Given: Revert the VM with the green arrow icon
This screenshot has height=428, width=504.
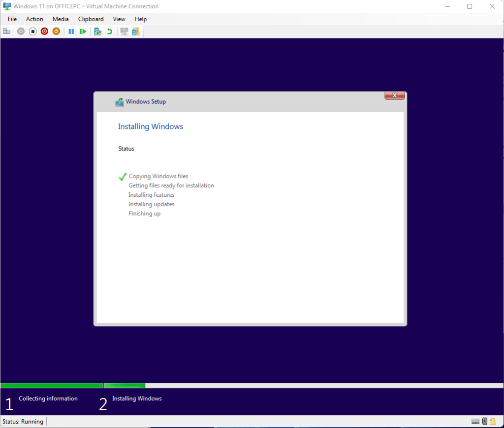Looking at the screenshot, I should (109, 31).
